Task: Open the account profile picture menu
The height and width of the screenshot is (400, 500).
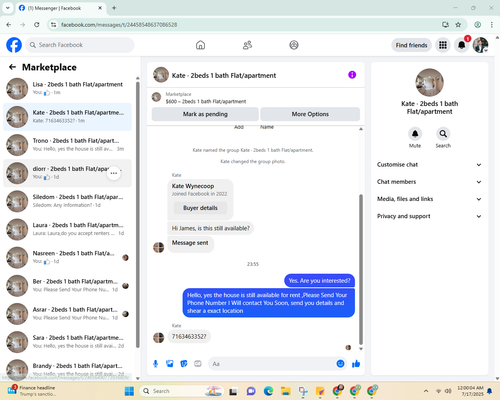Action: [480, 45]
